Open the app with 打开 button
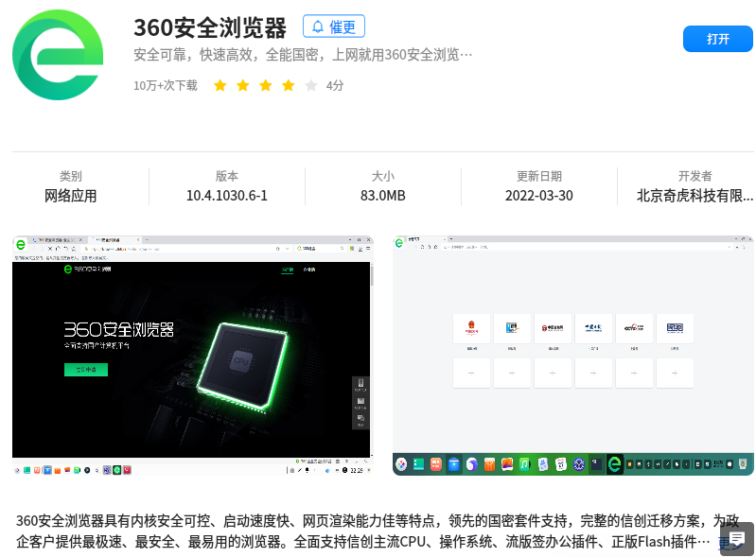 point(717,39)
